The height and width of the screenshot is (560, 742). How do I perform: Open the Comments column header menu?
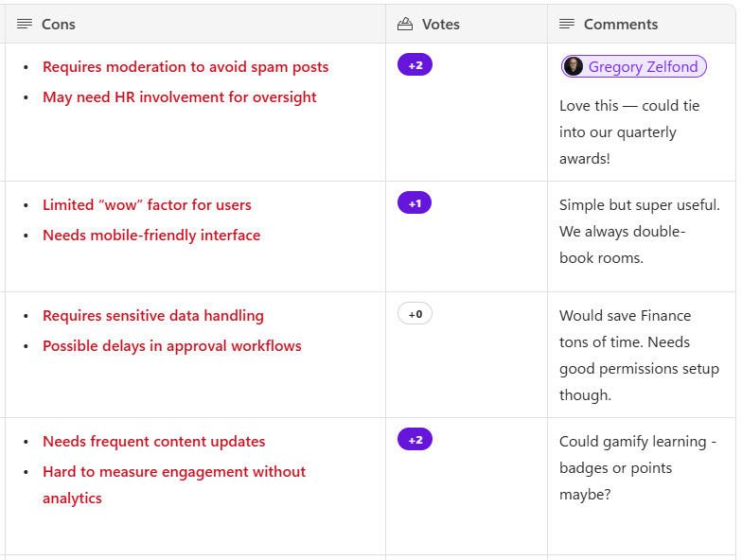[x=620, y=24]
